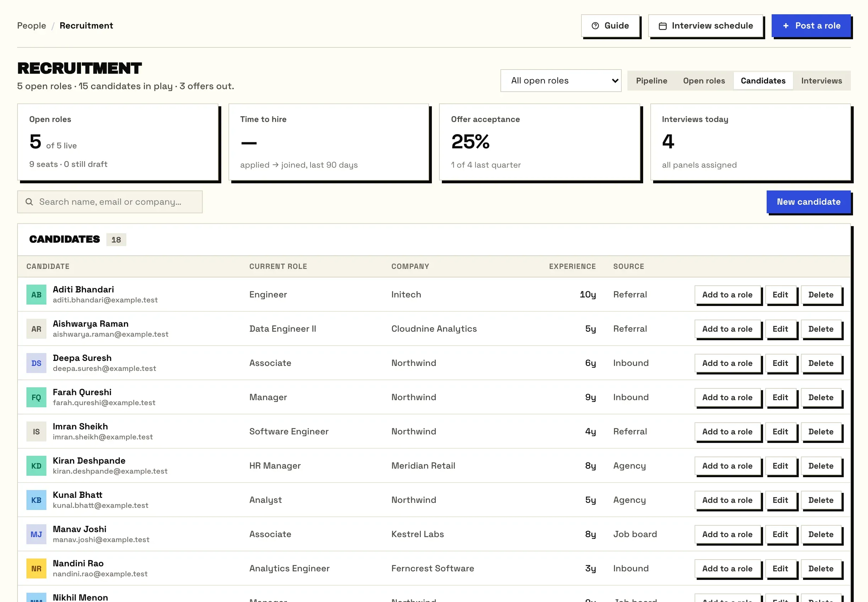Edit Manav Joshi's record
Viewport: 868px width, 602px height.
(x=780, y=535)
